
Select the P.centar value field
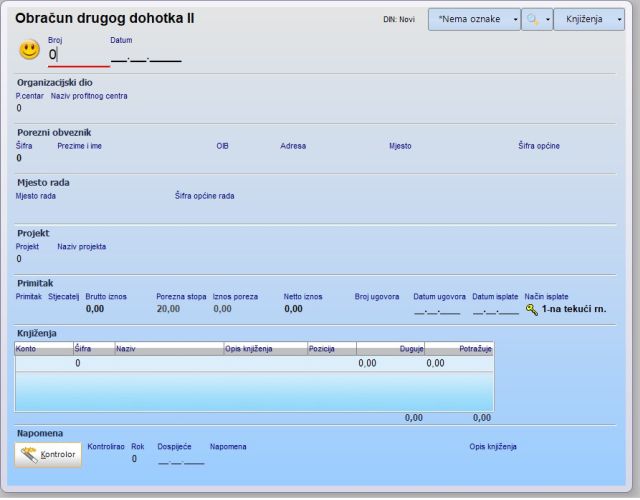[x=19, y=108]
